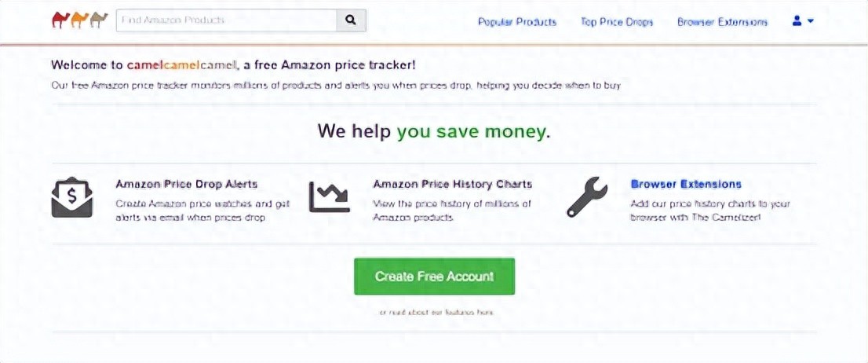868x363 pixels.
Task: Click the tan third camel in the logo
Action: pos(98,20)
